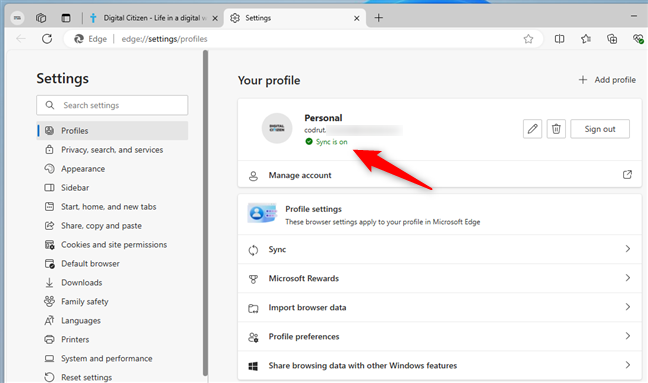Click the Sync is on status text
This screenshot has height=383, width=648.
331,142
